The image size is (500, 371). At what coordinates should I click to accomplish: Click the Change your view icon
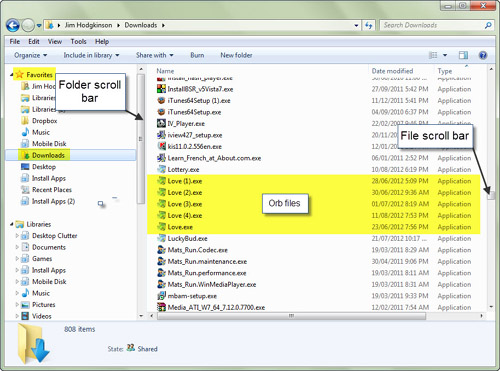coord(433,55)
